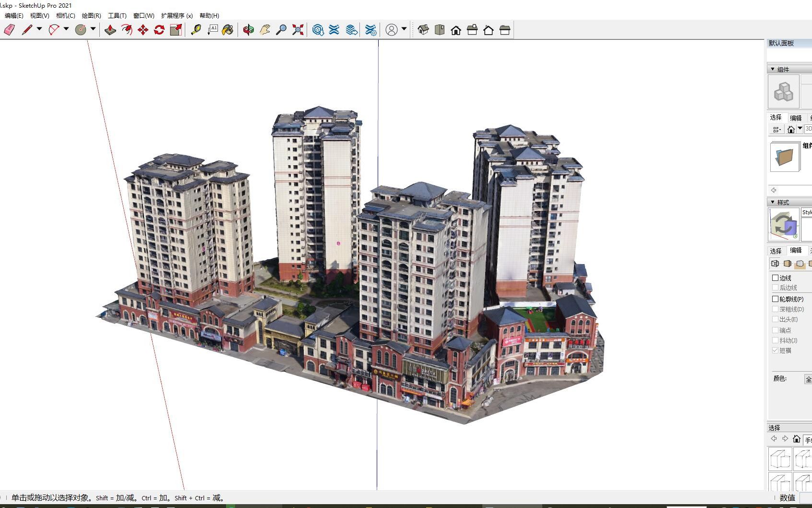Collapse the 样式 styles panel
The width and height of the screenshot is (812, 508).
click(773, 202)
